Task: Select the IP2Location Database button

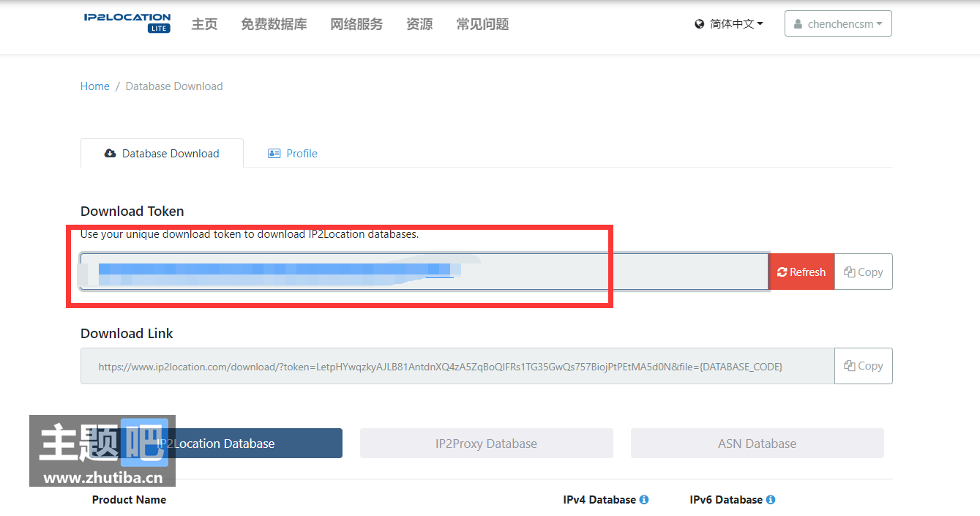Action: point(216,444)
